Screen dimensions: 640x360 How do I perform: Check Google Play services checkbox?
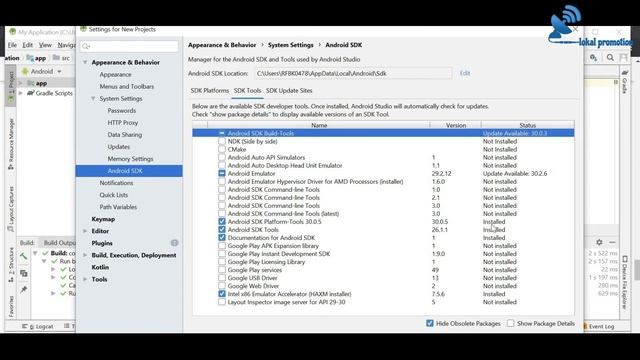[x=222, y=270]
